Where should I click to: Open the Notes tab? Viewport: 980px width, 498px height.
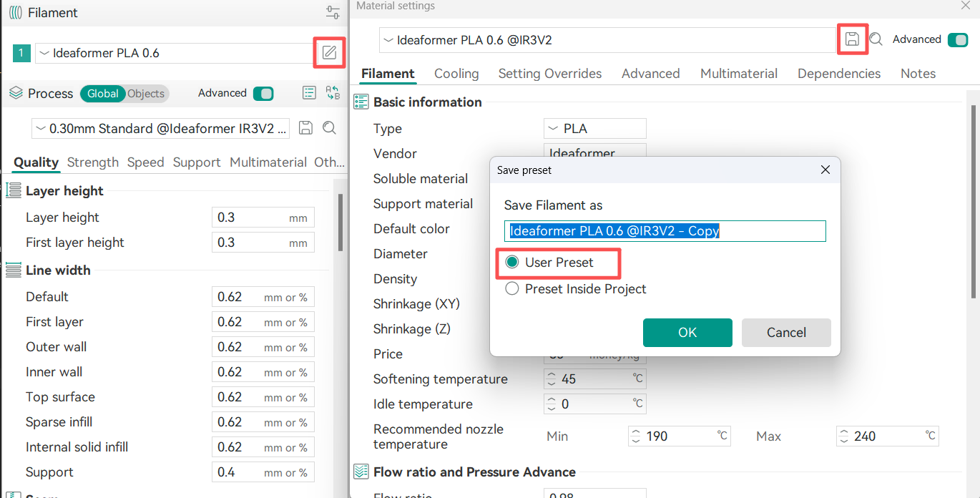click(x=918, y=73)
